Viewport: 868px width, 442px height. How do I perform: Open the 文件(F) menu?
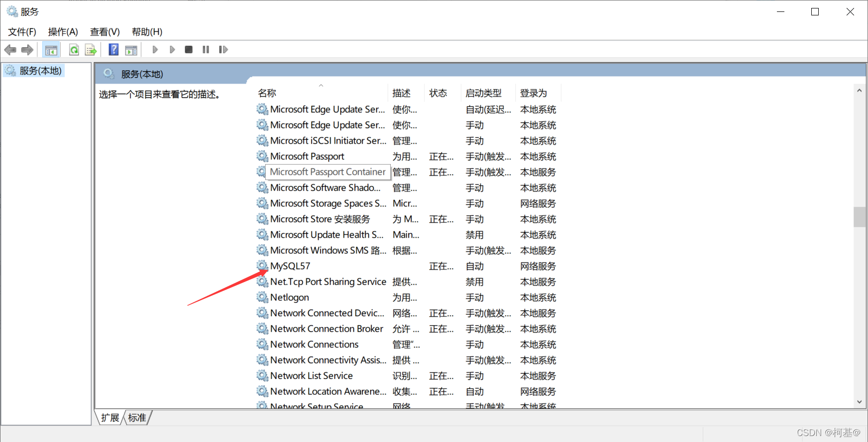tap(22, 32)
